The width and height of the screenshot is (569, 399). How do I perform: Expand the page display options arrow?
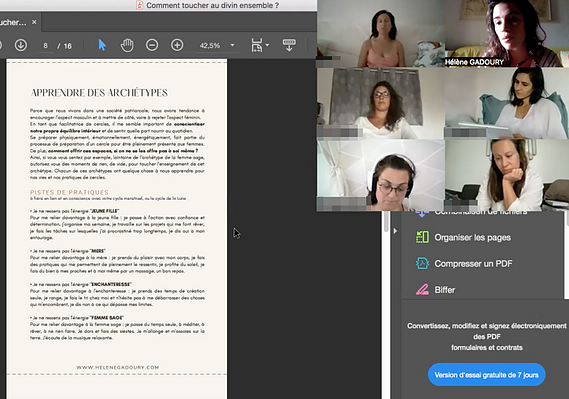267,45
